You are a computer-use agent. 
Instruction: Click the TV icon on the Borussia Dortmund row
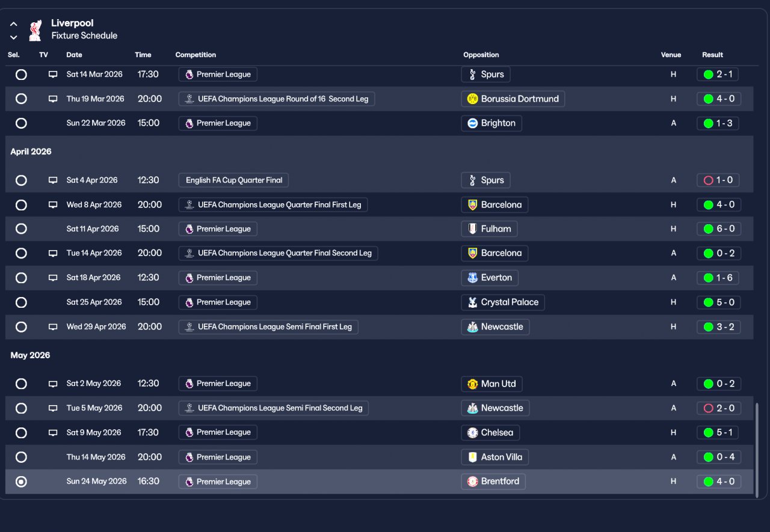pos(53,99)
